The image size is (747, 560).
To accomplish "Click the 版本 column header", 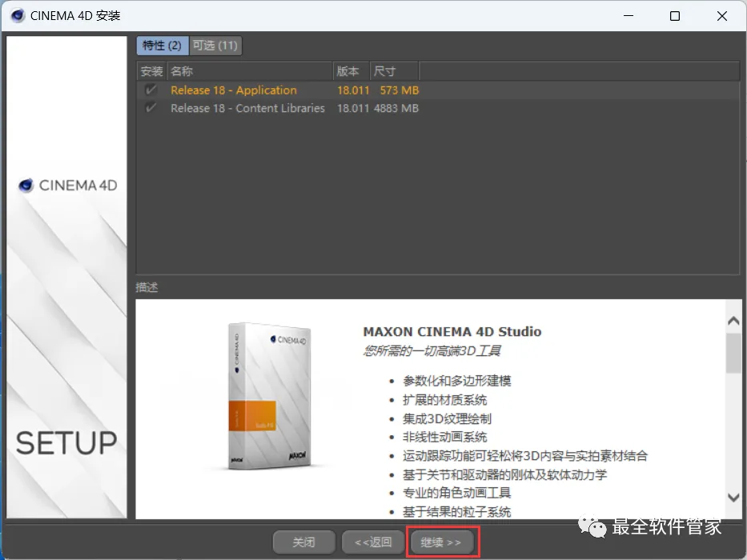I will point(351,71).
